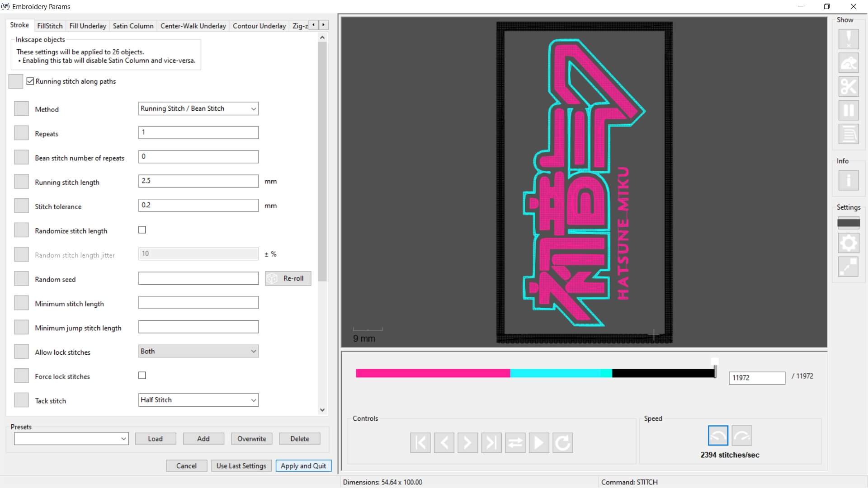The height and width of the screenshot is (488, 868).
Task: Show color changes icon under Show
Action: tap(849, 134)
